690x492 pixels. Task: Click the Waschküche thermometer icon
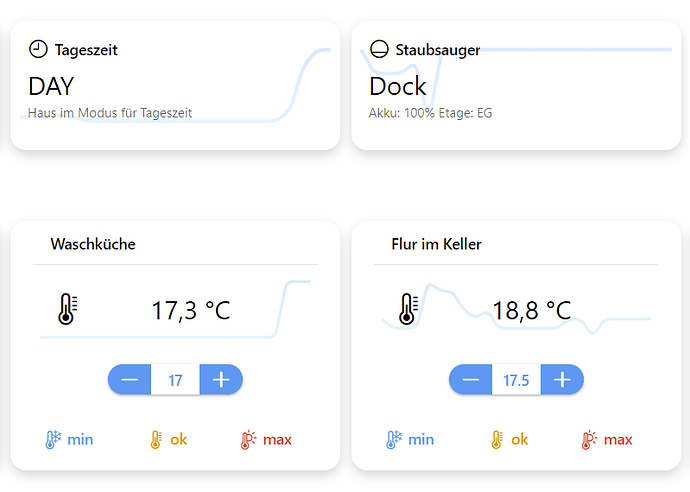tap(67, 310)
